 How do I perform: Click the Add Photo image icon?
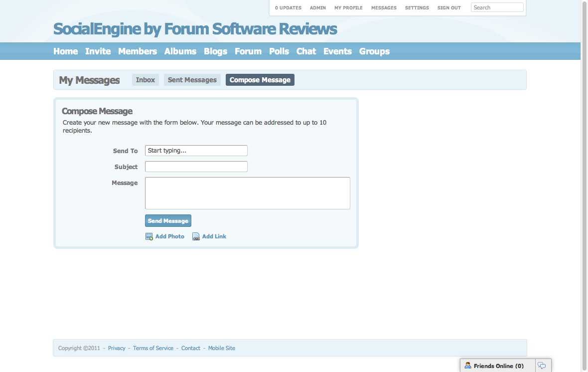click(x=149, y=236)
